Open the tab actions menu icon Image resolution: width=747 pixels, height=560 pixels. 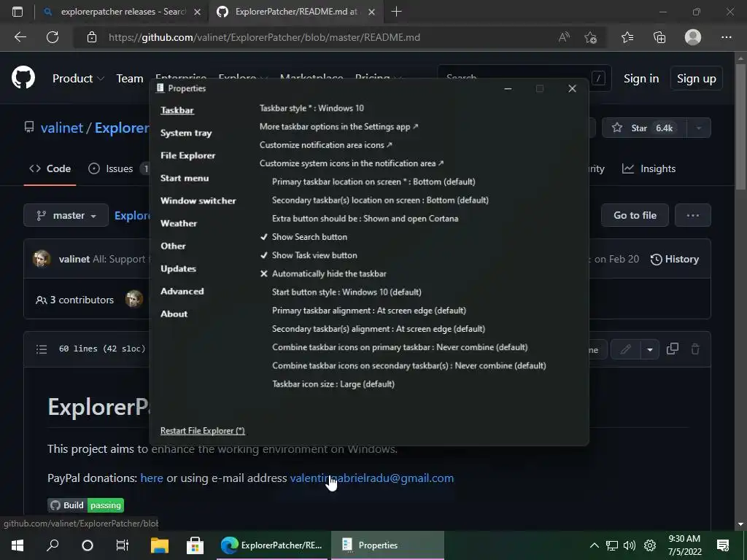point(18,12)
